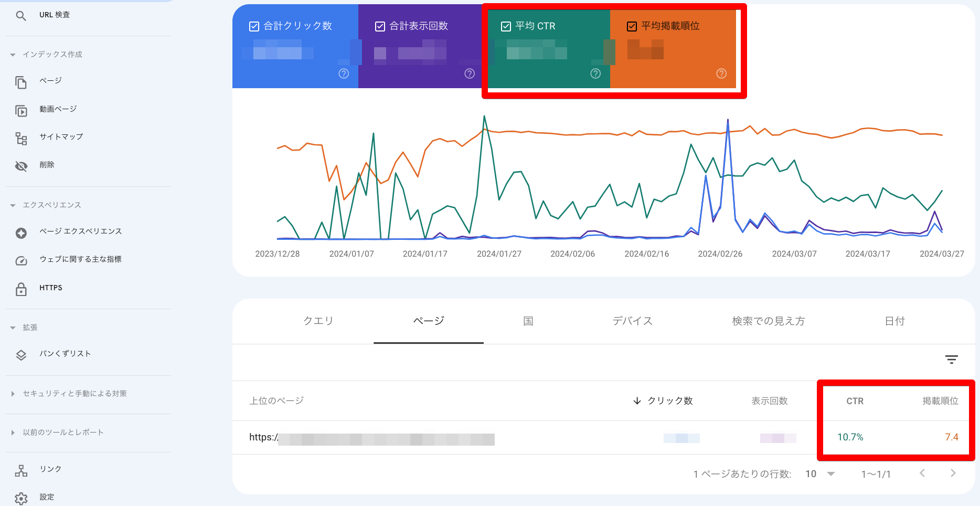
Task: Go to previous page of results
Action: pos(922,473)
